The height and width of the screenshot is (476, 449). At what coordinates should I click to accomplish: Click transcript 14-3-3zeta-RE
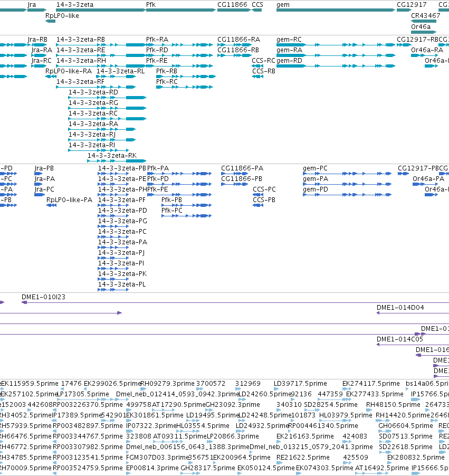pyautogui.click(x=81, y=50)
